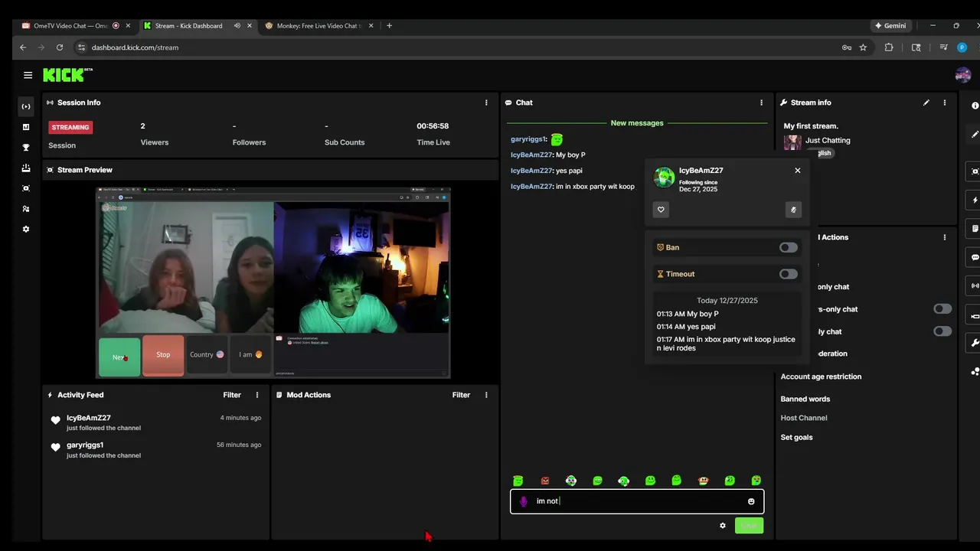The width and height of the screenshot is (980, 551).
Task: Click the mute icon on IcyBeAmZ27 card
Action: (x=793, y=210)
